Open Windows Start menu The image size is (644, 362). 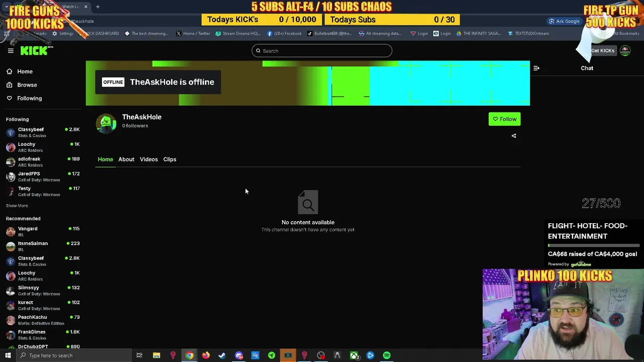tap(8, 355)
